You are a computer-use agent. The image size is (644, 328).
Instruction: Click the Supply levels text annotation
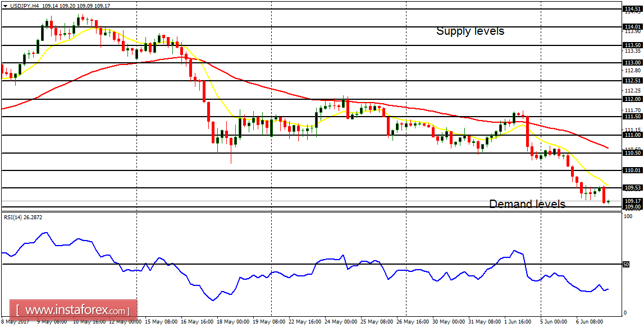(x=471, y=31)
